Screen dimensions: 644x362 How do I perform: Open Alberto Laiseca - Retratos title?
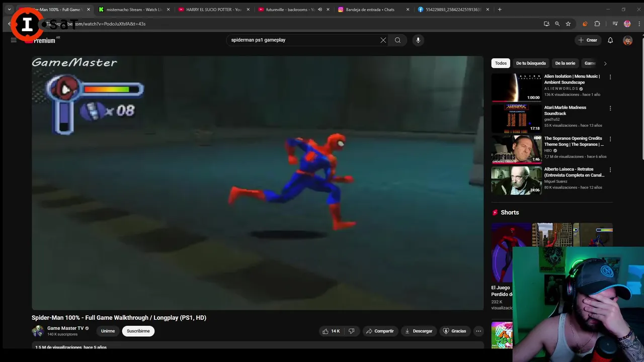pyautogui.click(x=574, y=172)
